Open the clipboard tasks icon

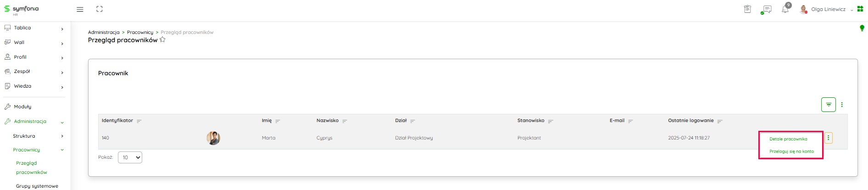point(747,9)
